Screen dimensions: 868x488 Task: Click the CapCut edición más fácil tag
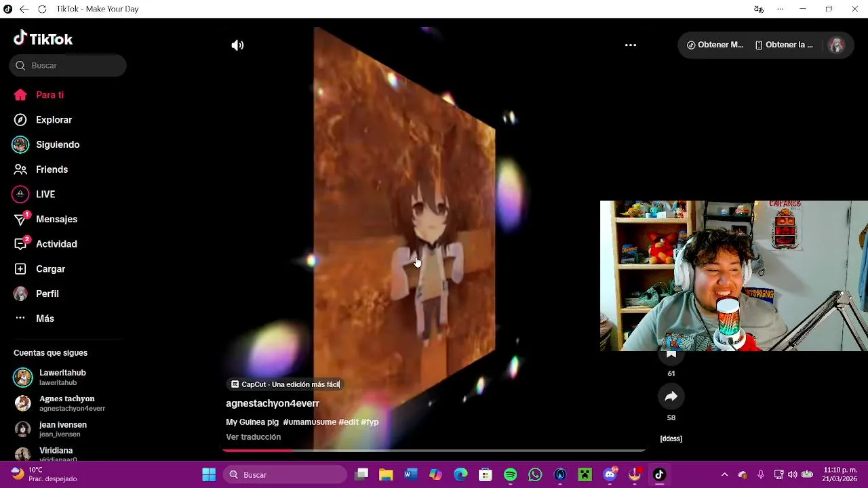click(x=285, y=384)
